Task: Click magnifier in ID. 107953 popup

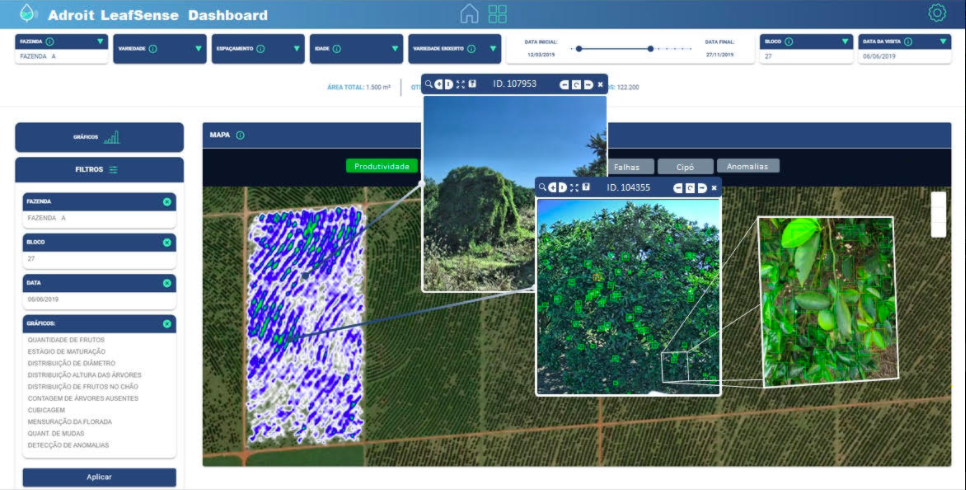Action: click(429, 84)
